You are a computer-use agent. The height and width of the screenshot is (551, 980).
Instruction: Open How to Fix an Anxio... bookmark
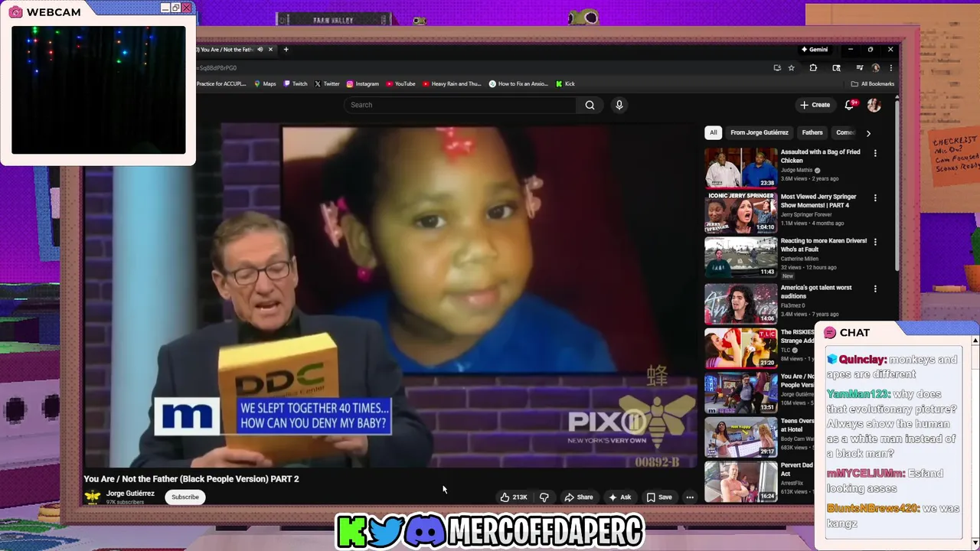click(x=518, y=84)
